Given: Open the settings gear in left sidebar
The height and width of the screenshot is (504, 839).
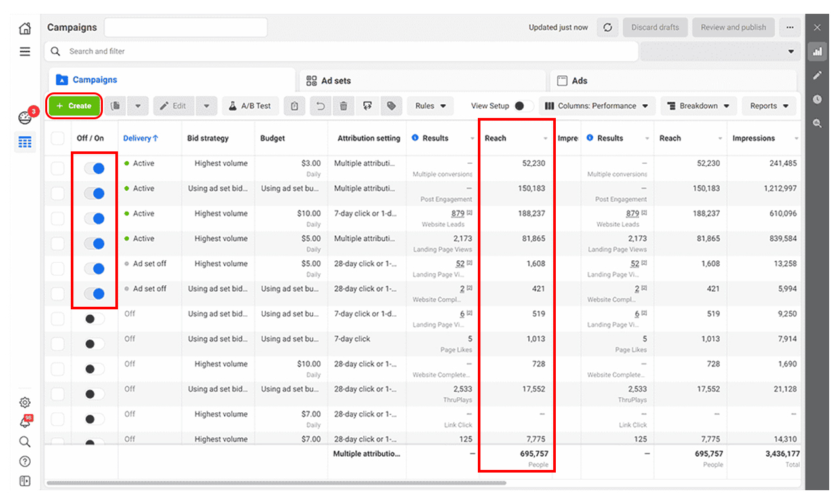Looking at the screenshot, I should tap(25, 402).
